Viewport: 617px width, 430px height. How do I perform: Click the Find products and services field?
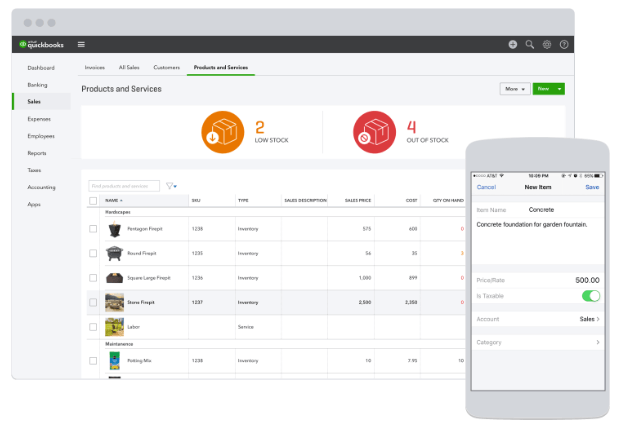point(124,186)
